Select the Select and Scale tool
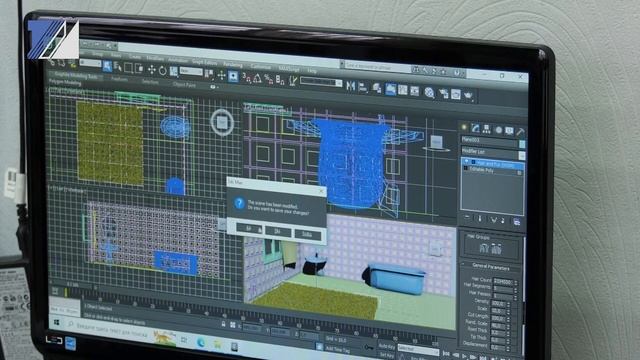The image size is (640, 360). 173,71
